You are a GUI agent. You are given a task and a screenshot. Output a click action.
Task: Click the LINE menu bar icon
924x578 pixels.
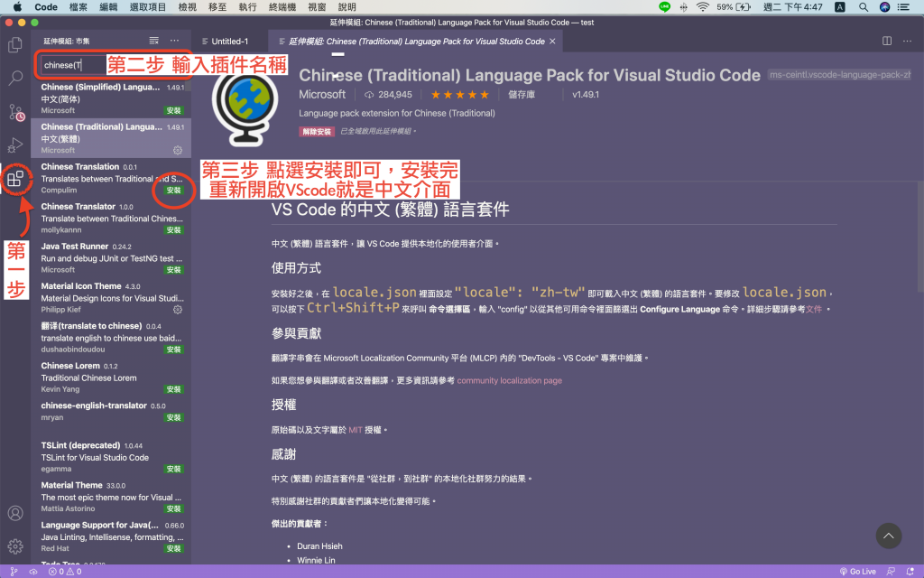(x=665, y=7)
